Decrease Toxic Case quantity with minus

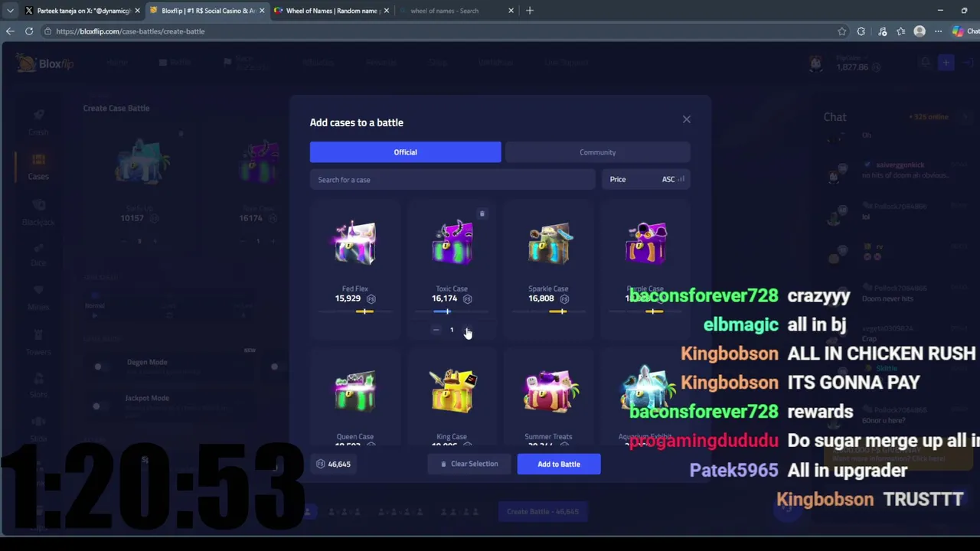(x=436, y=330)
